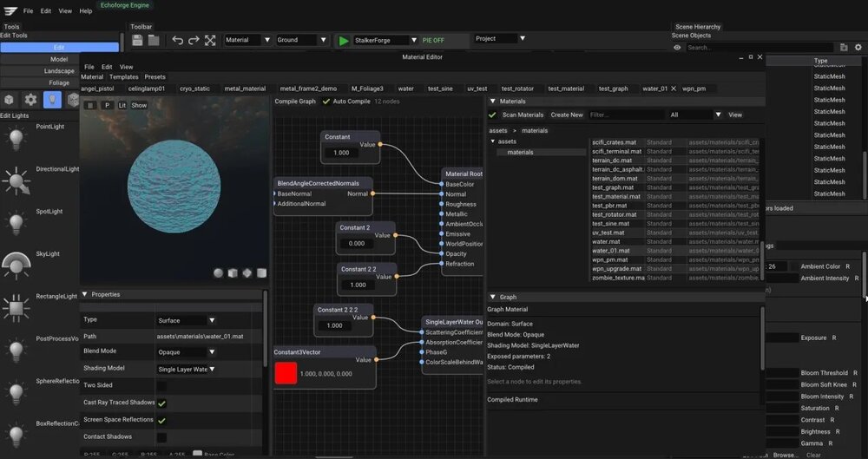Open the test_rotator material tab

point(517,89)
